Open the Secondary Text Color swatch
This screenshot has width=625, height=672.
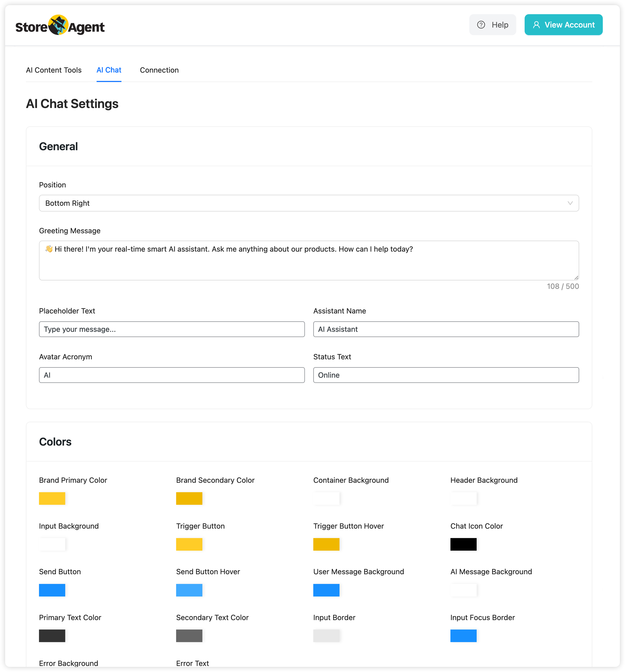pyautogui.click(x=189, y=636)
